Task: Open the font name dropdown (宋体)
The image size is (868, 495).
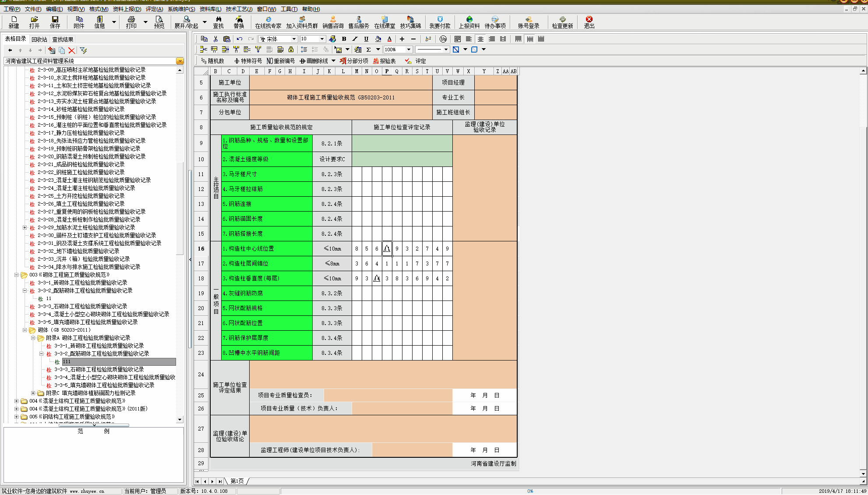Action: point(294,39)
